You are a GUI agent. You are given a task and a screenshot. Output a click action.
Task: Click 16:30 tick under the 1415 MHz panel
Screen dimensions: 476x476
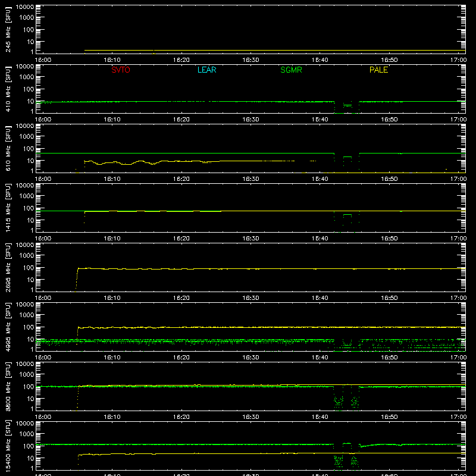[250, 239]
